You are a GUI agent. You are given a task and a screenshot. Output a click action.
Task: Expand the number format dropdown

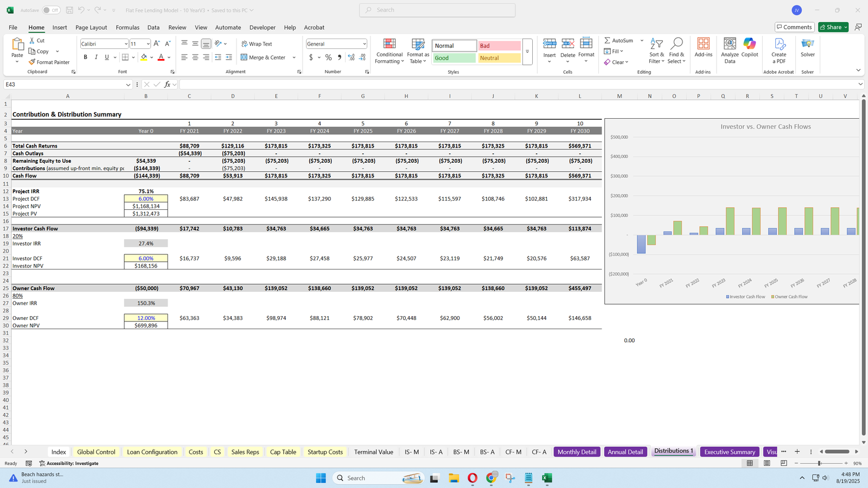click(364, 44)
